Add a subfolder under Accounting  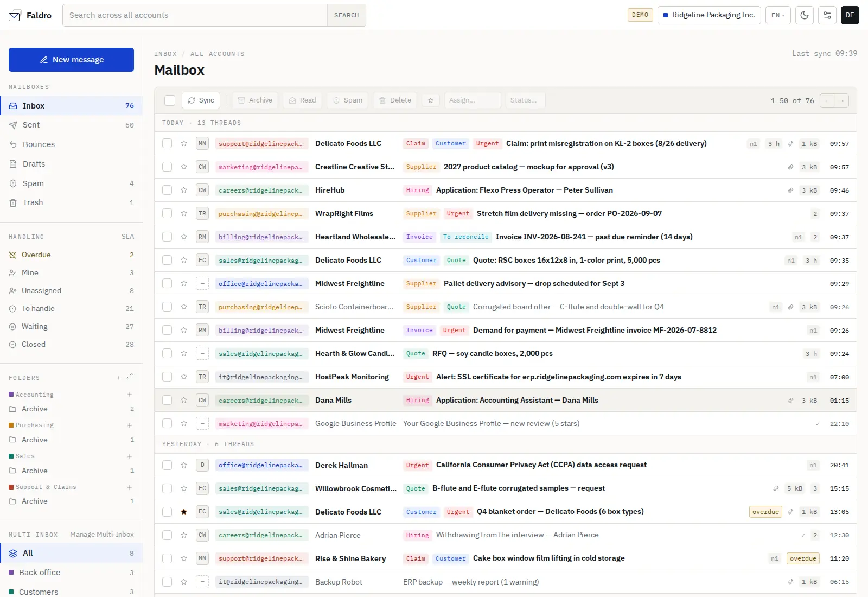pos(130,395)
